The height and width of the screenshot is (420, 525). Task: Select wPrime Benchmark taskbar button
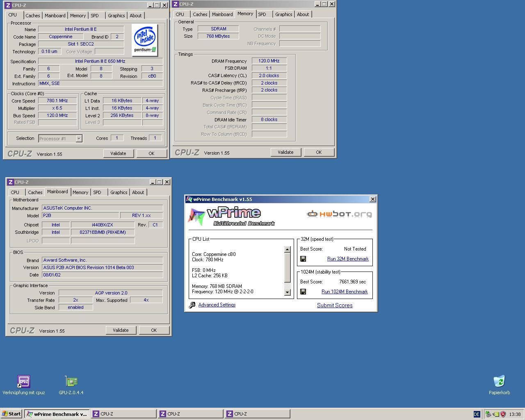57,414
